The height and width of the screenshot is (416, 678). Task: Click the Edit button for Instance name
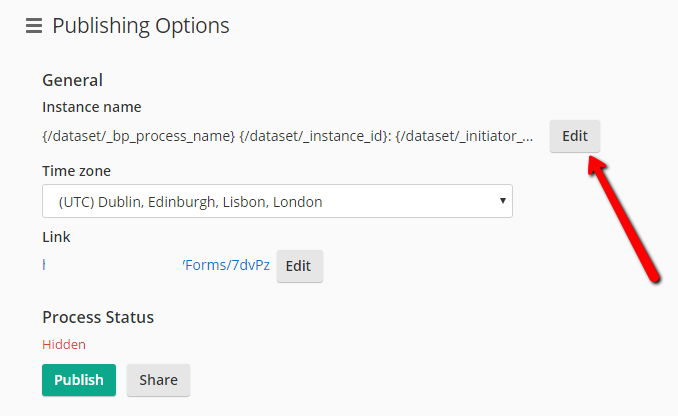pyautogui.click(x=575, y=136)
